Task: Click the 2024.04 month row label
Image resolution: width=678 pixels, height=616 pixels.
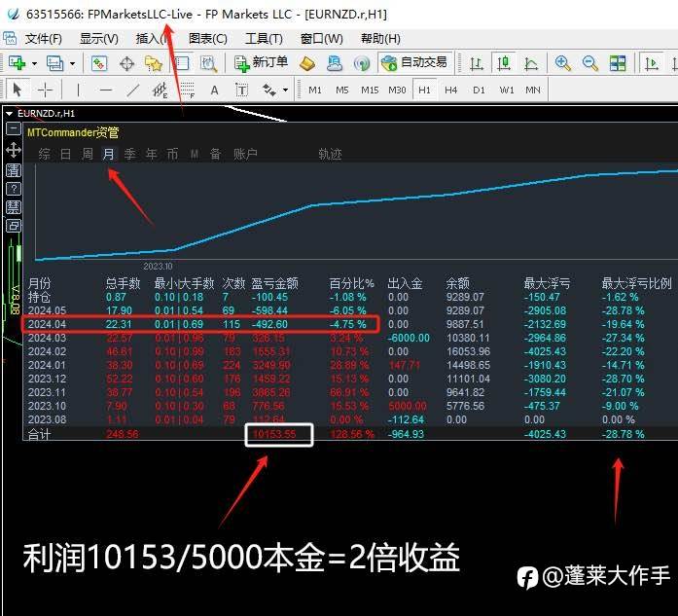Action: 47,324
